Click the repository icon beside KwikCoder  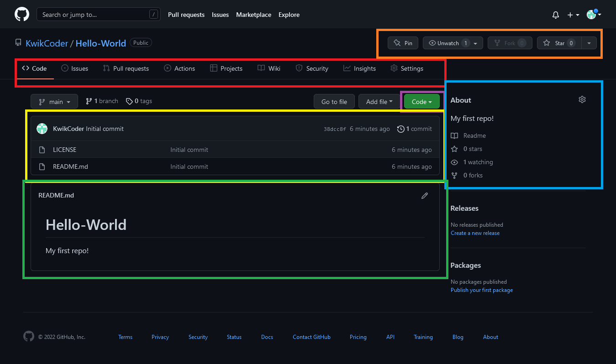pyautogui.click(x=18, y=43)
